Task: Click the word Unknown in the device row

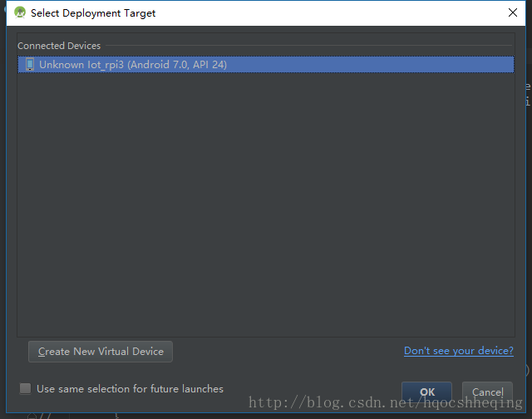Action: (62, 65)
